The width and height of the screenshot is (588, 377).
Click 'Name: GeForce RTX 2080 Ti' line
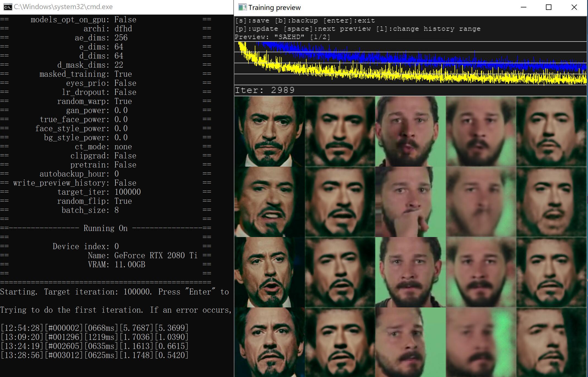143,255
